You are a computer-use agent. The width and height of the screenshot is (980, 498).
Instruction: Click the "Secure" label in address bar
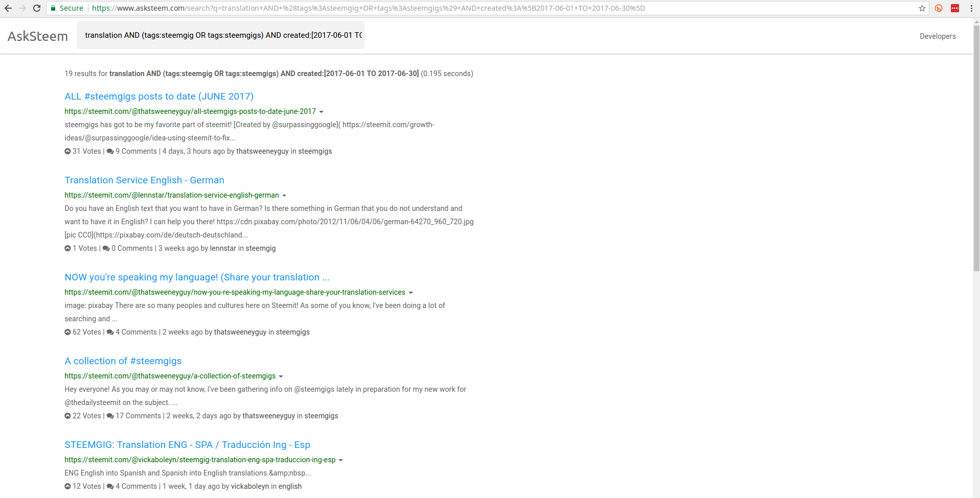point(72,8)
